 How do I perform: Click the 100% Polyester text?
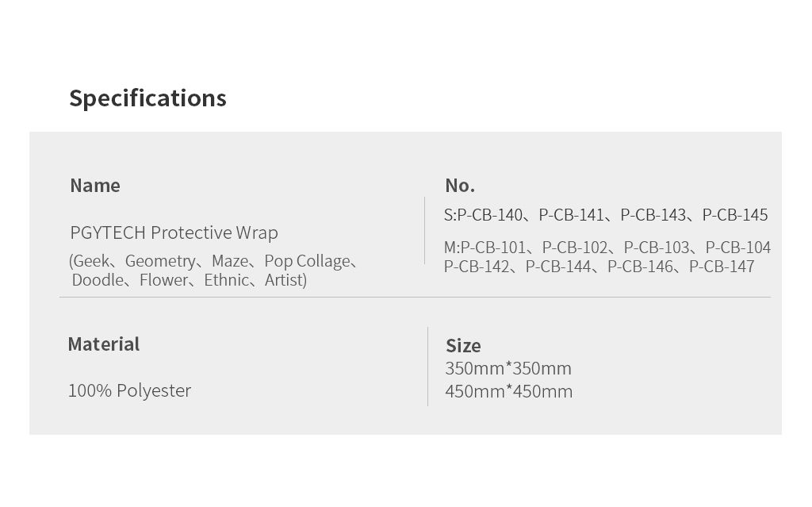pyautogui.click(x=129, y=390)
